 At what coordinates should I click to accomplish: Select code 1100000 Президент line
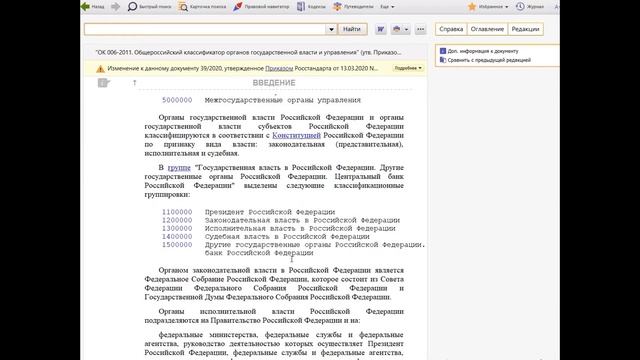pyautogui.click(x=248, y=212)
